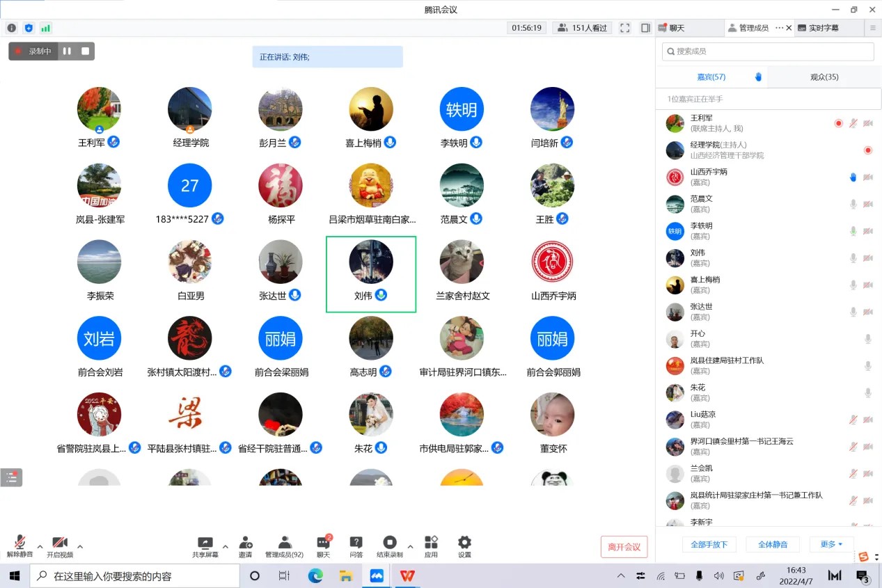Switch to the 实时字幕 tab
Viewport: 882px width, 588px height.
[823, 28]
